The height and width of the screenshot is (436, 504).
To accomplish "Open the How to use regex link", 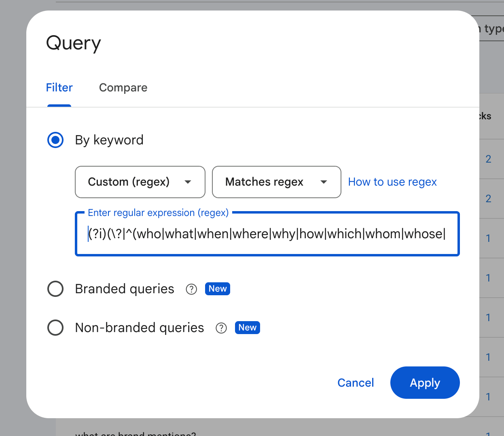I will (392, 182).
